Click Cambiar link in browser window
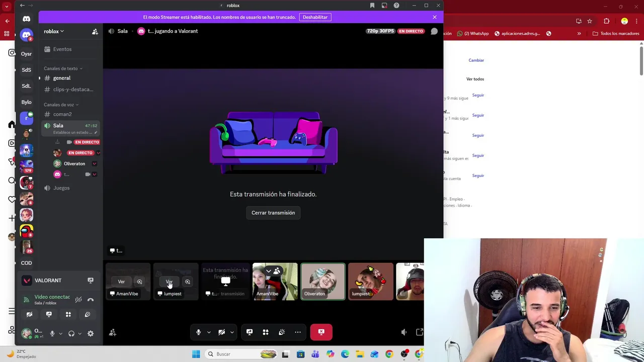The image size is (644, 362). click(476, 60)
